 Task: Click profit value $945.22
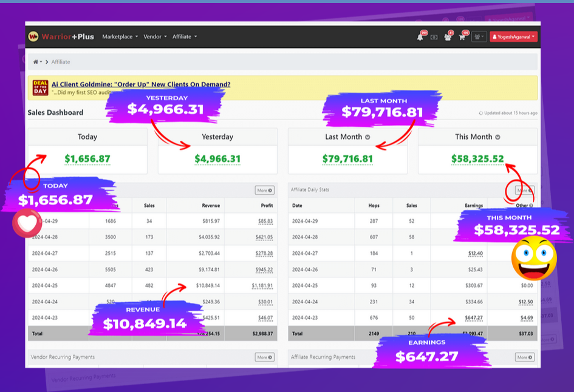[264, 270]
